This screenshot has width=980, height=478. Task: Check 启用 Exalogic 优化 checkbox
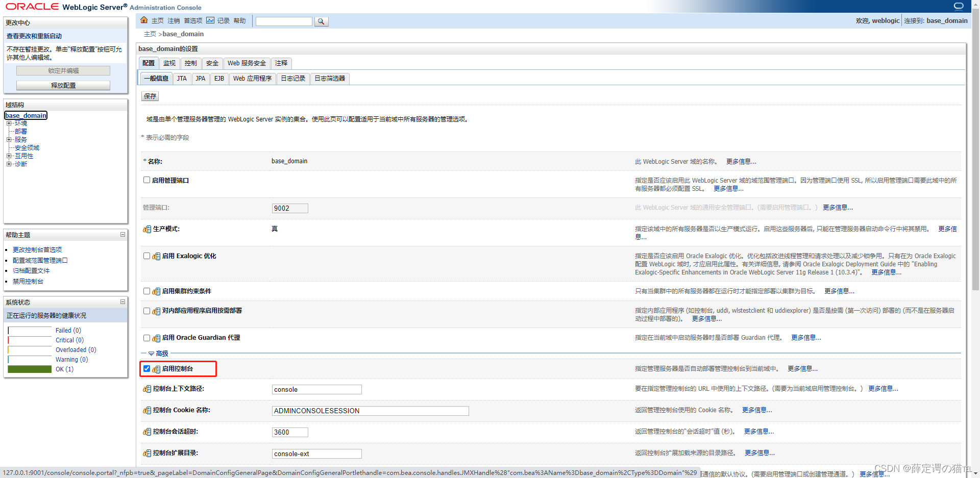[146, 256]
